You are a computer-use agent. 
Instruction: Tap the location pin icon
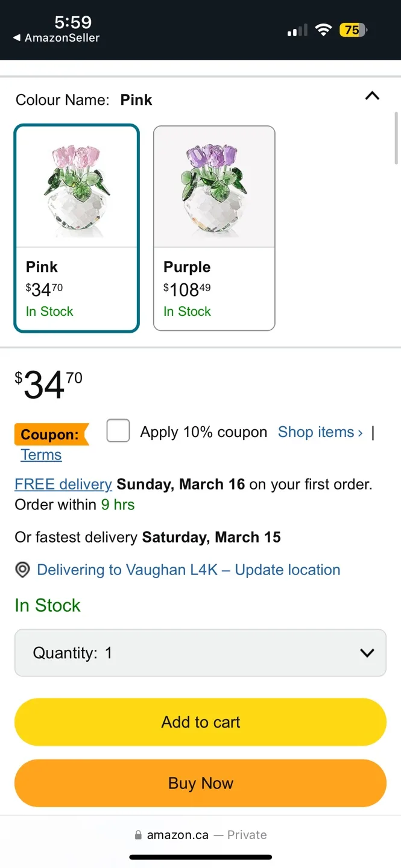22,570
